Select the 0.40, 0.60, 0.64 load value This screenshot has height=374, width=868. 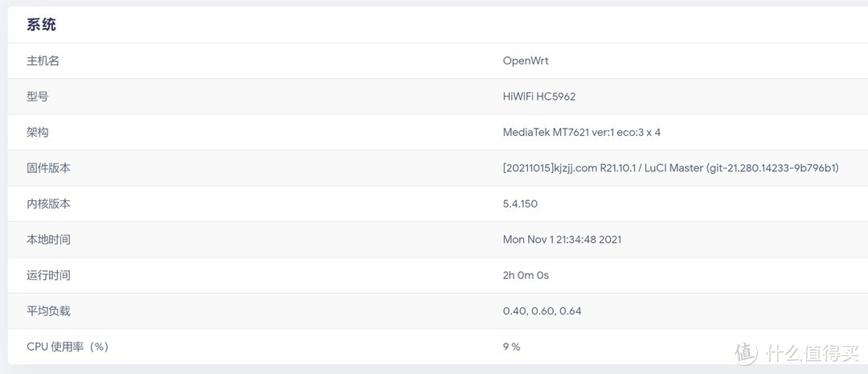point(542,311)
